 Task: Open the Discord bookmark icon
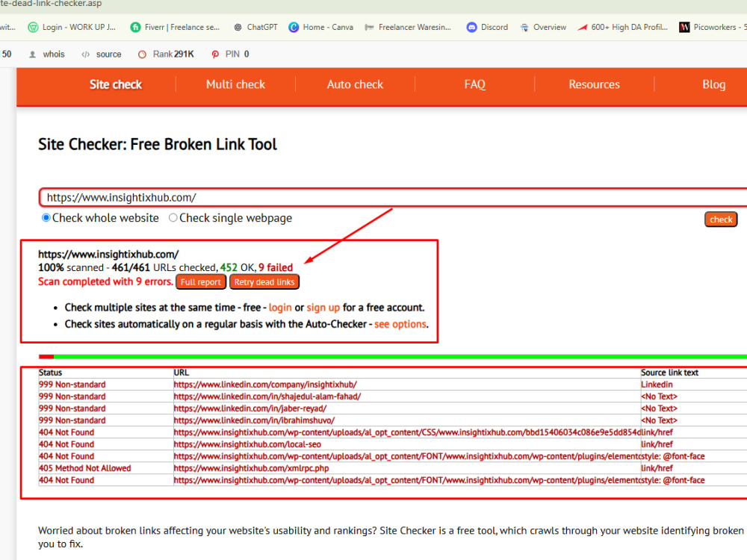(471, 27)
